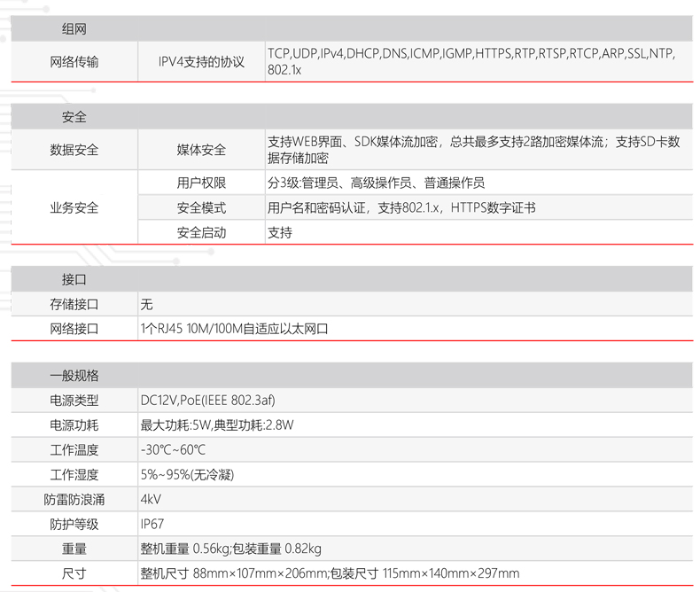The width and height of the screenshot is (700, 592).
Task: Click the RJ45 network port description
Action: click(235, 329)
